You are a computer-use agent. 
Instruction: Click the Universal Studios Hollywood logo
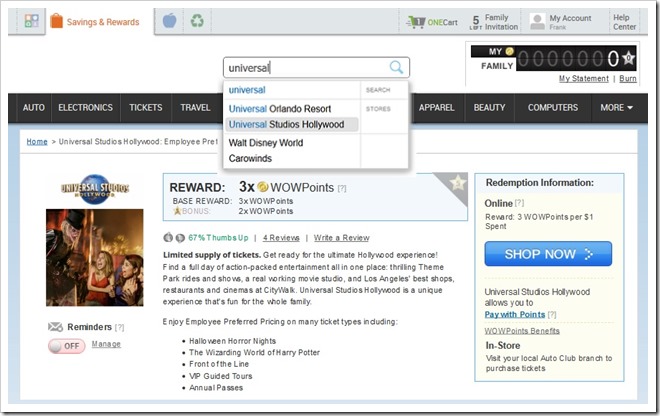[x=95, y=189]
